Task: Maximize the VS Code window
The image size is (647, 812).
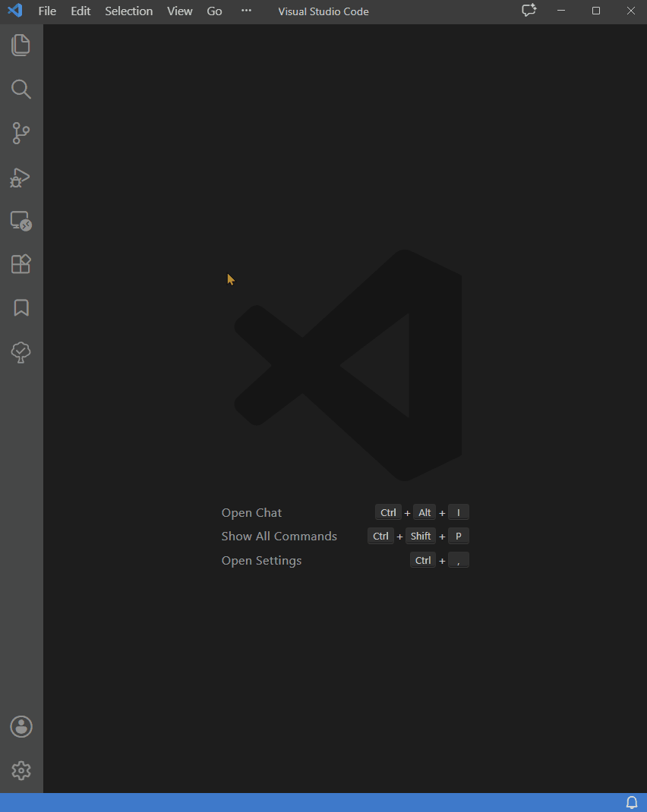Action: [x=595, y=11]
